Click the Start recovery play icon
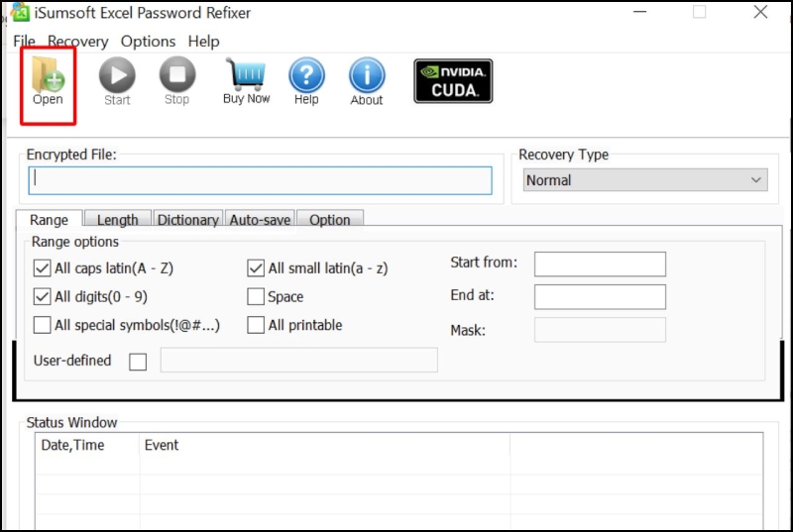 click(117, 81)
